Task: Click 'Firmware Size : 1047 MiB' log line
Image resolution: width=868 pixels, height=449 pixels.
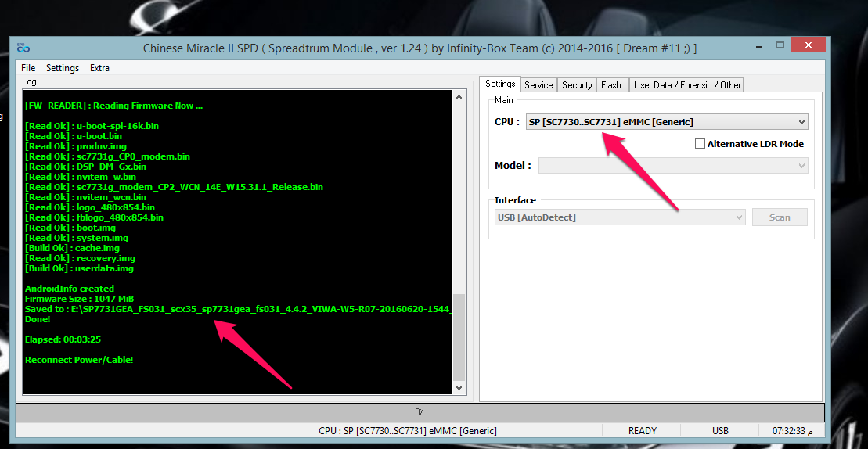Action: point(80,299)
